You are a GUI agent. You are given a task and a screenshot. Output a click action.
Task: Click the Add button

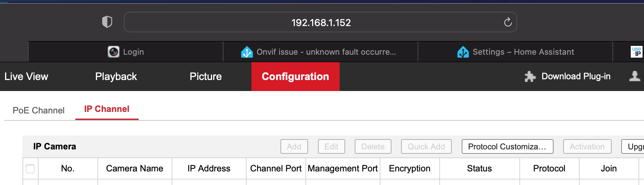294,146
